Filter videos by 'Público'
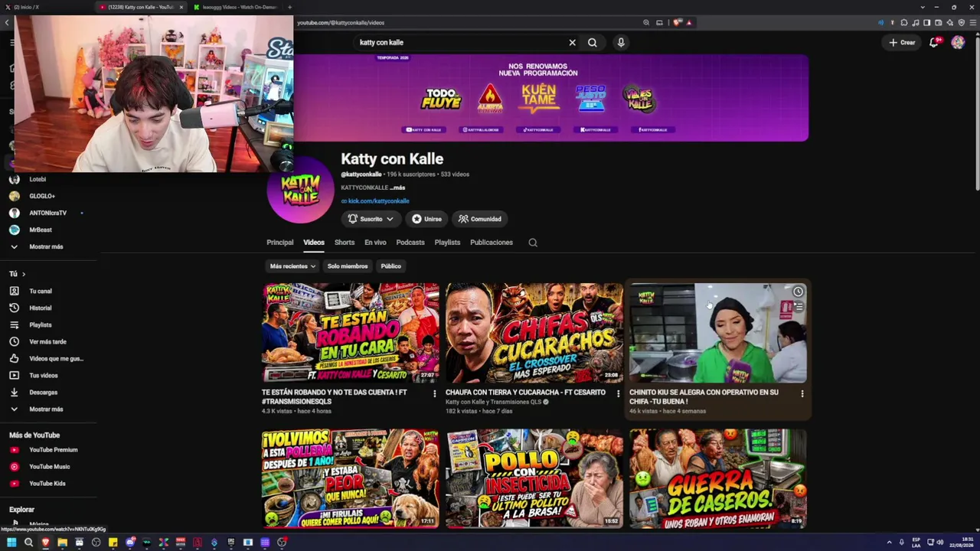Viewport: 980px width, 551px height. [x=391, y=266]
